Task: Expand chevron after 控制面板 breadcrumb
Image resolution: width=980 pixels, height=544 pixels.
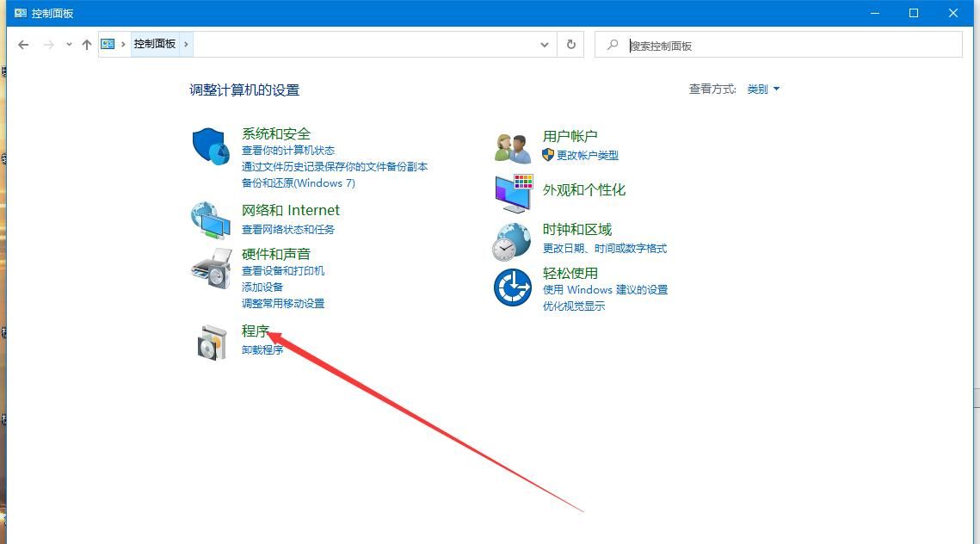Action: (x=186, y=44)
